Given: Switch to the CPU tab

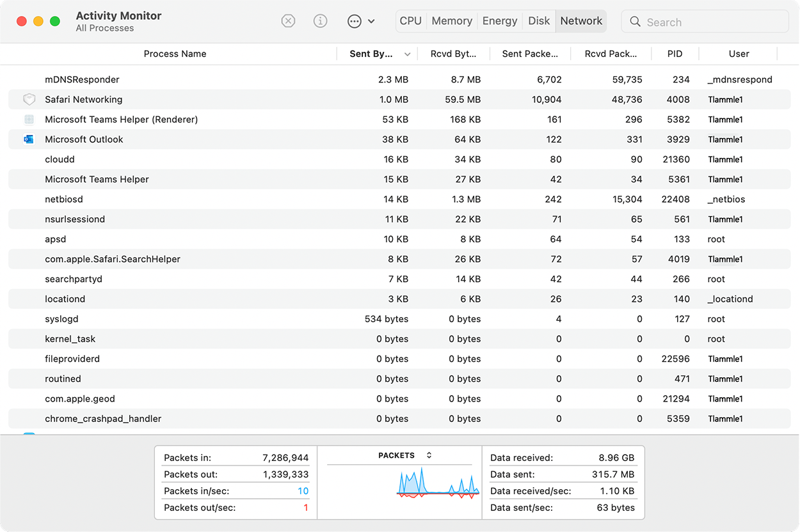Looking at the screenshot, I should pos(410,20).
